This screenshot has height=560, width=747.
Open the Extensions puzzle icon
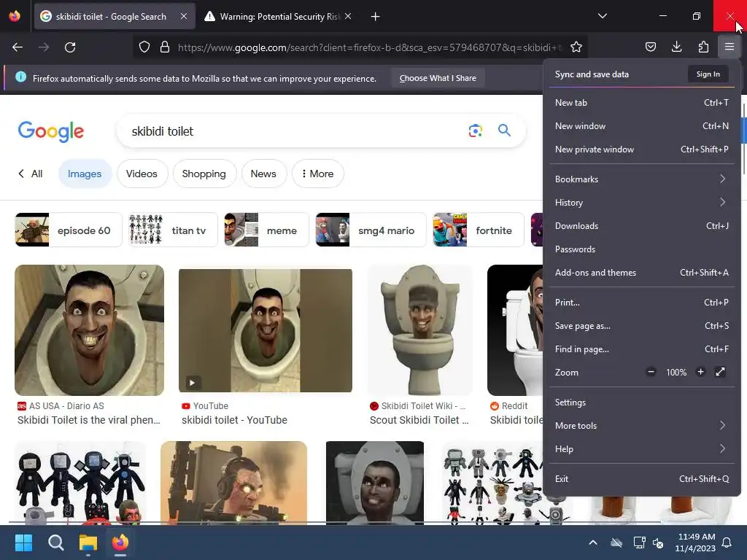click(x=703, y=47)
